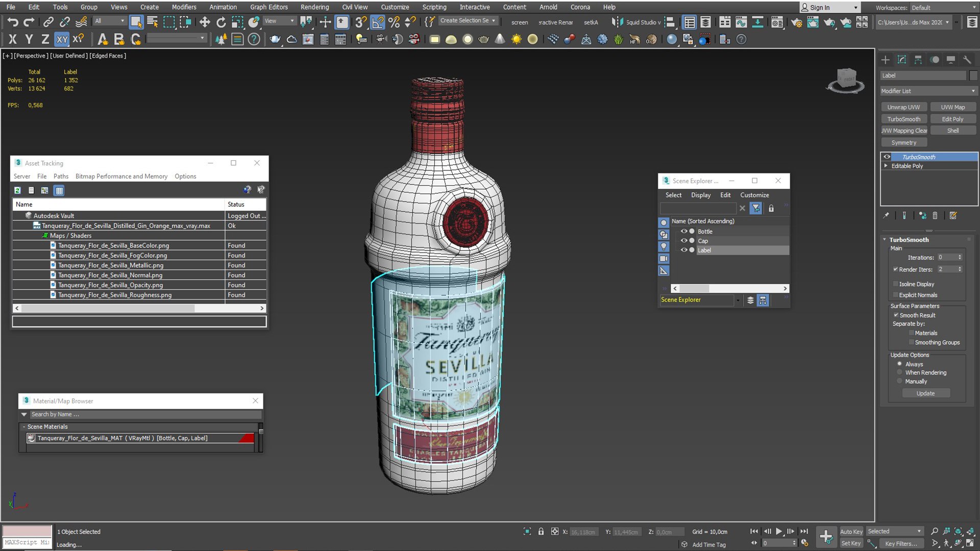Open the Workspaces Default dropdown
The image size is (980, 551).
coord(943,7)
